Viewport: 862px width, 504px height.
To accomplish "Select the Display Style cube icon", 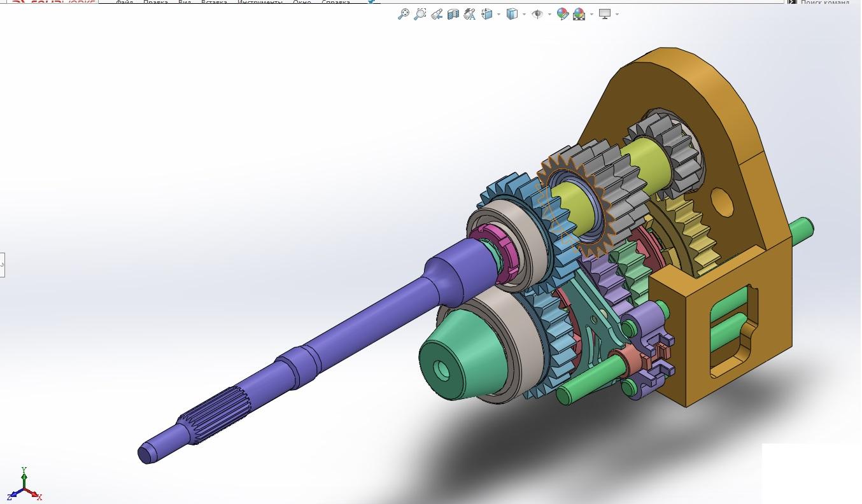I will (512, 14).
